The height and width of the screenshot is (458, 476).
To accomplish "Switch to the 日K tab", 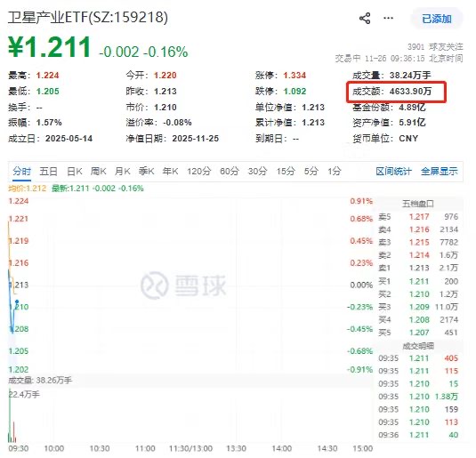I will coord(75,171).
